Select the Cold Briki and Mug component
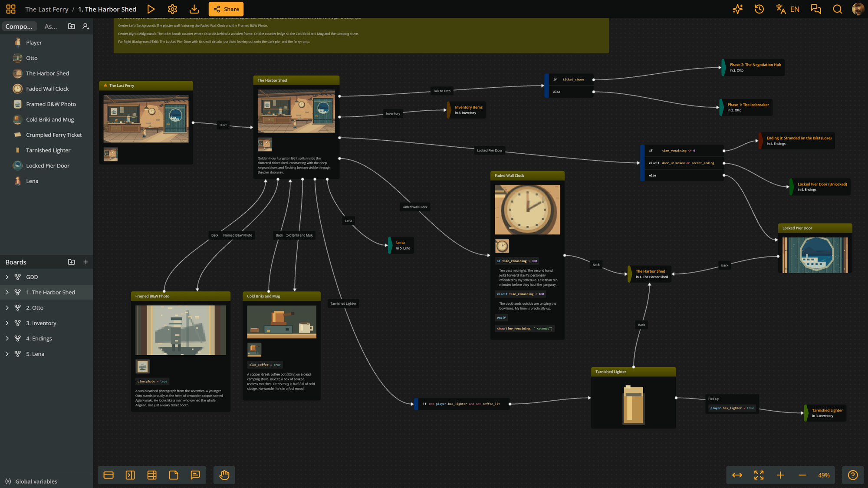Image resolution: width=868 pixels, height=488 pixels. (46, 119)
